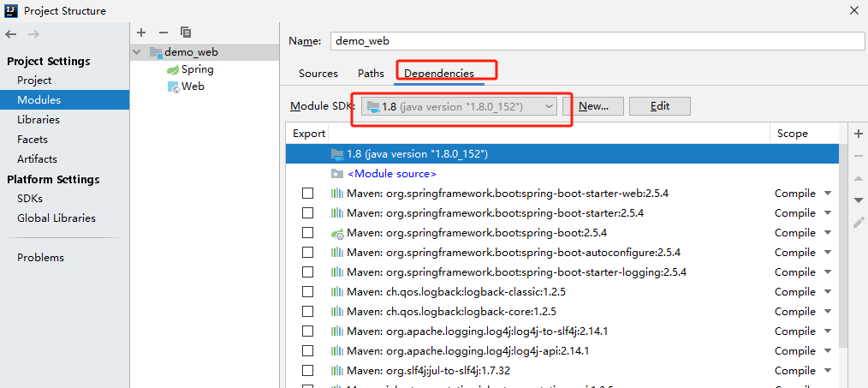
Task: Open the Module SDK dropdown
Action: pos(459,106)
